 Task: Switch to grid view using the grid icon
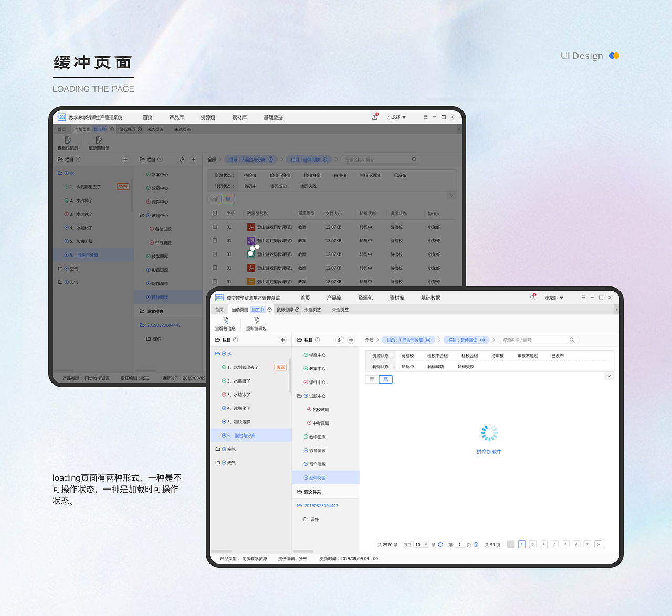pyautogui.click(x=372, y=379)
